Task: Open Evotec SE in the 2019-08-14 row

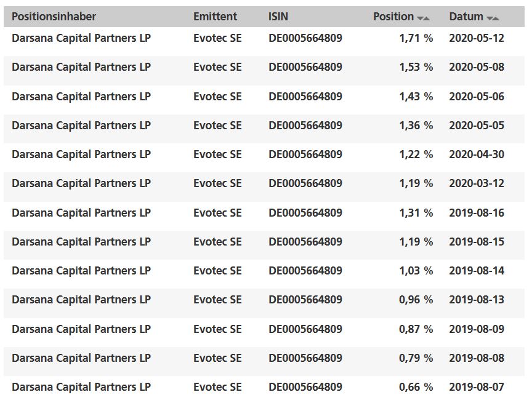Action: (217, 271)
